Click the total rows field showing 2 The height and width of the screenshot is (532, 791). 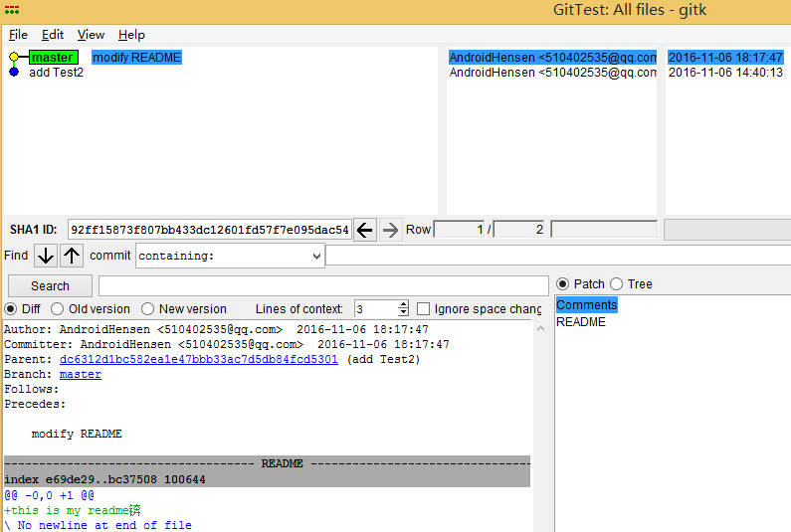pyautogui.click(x=518, y=230)
